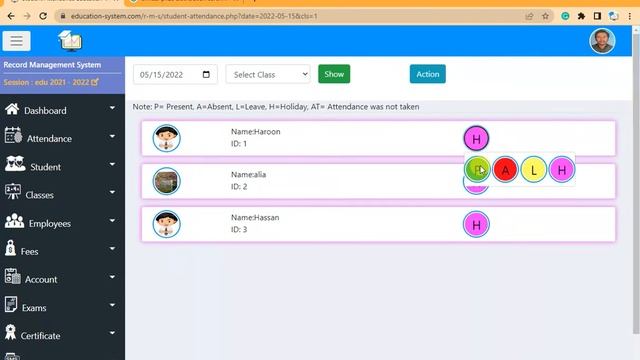Expand the Fees menu arrow

coord(112,249)
